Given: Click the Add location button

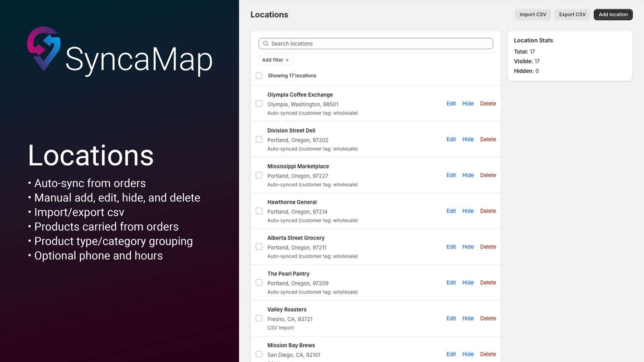Looking at the screenshot, I should click(x=613, y=14).
